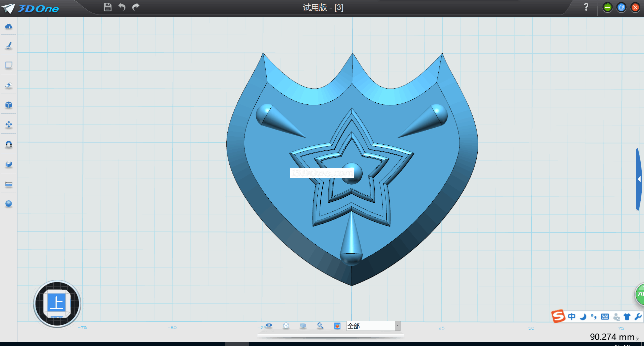Open the material sphere tool
The image size is (644, 346).
coord(9,204)
